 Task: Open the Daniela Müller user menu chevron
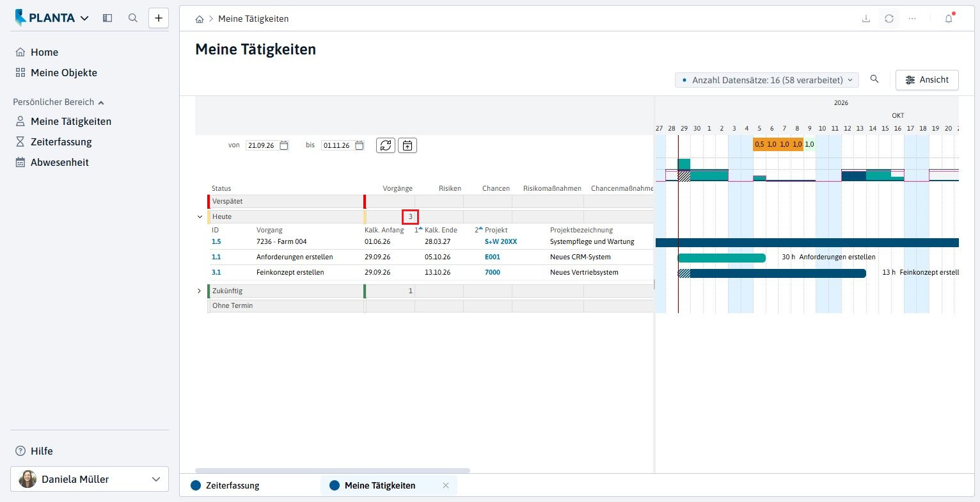point(156,479)
